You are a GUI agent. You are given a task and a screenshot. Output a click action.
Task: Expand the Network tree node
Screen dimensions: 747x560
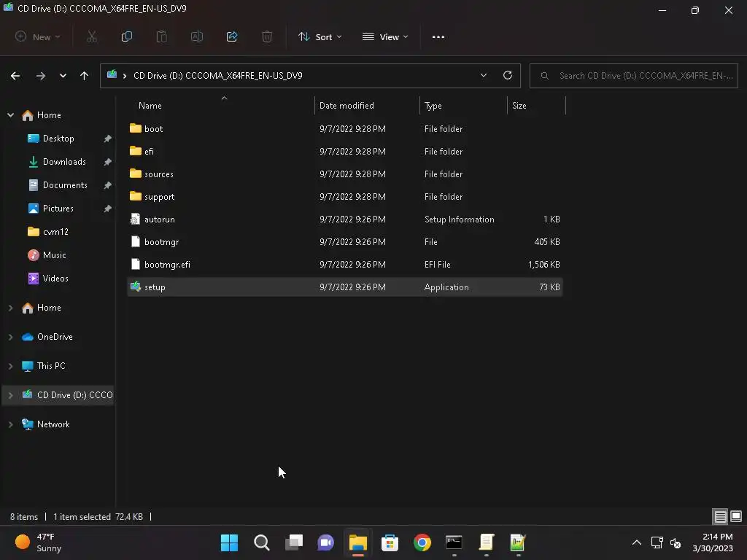pos(10,424)
